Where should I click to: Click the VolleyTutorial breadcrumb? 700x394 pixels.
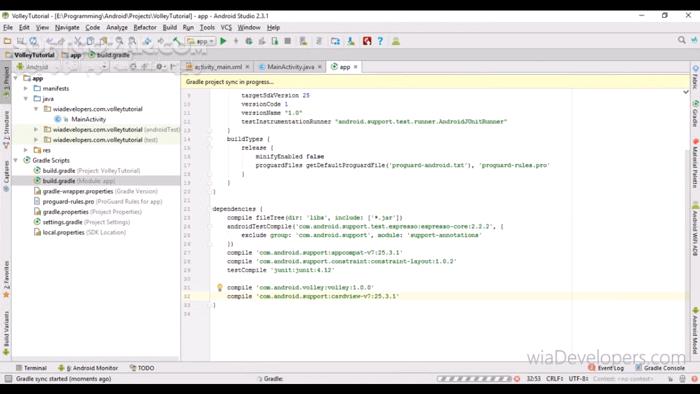[30, 55]
